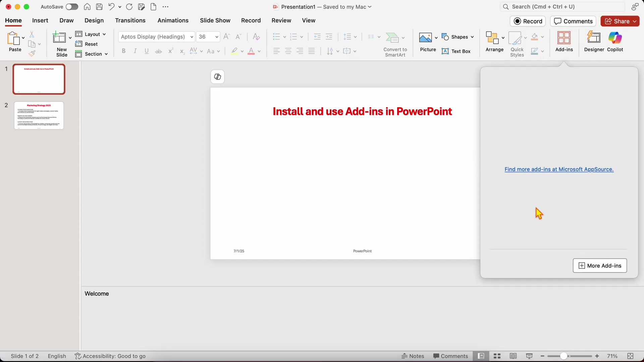Image resolution: width=644 pixels, height=362 pixels.
Task: Insert a Text Box
Action: 456,51
